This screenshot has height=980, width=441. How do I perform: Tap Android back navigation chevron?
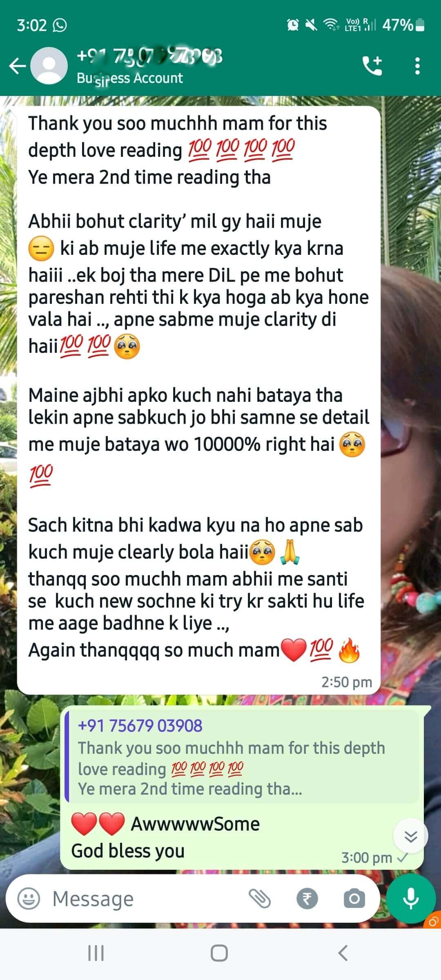click(343, 953)
